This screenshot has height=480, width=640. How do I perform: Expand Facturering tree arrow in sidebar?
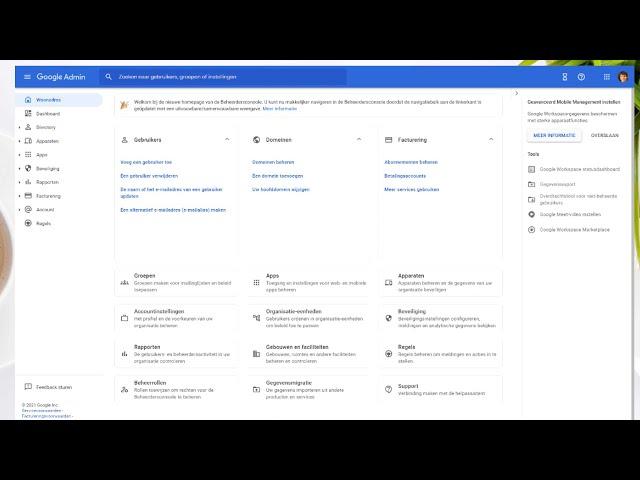(19, 196)
